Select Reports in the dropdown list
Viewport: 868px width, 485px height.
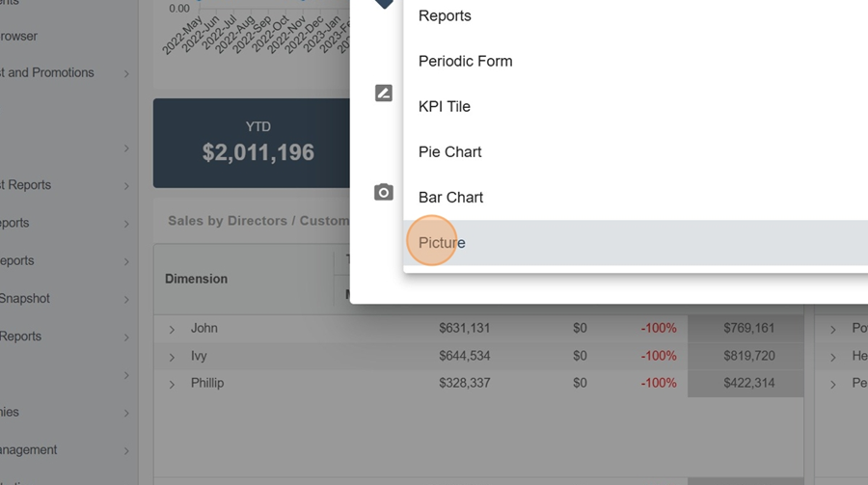(445, 16)
